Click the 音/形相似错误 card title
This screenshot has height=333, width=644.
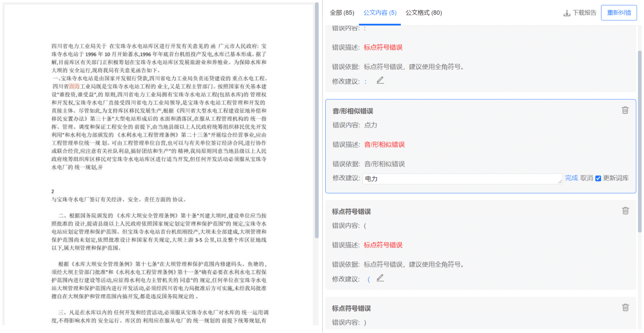coord(352,111)
